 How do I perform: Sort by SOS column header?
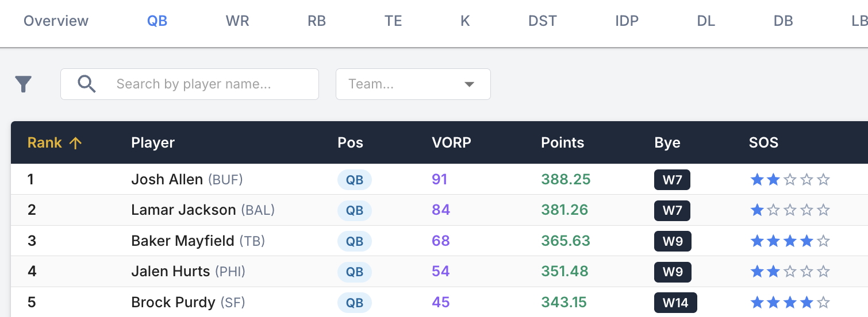pyautogui.click(x=763, y=143)
